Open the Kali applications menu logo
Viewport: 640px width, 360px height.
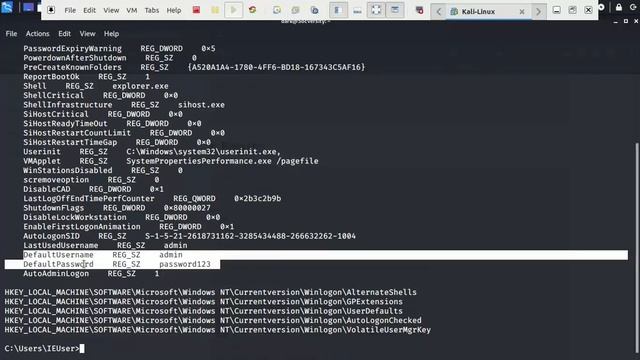coord(7,7)
